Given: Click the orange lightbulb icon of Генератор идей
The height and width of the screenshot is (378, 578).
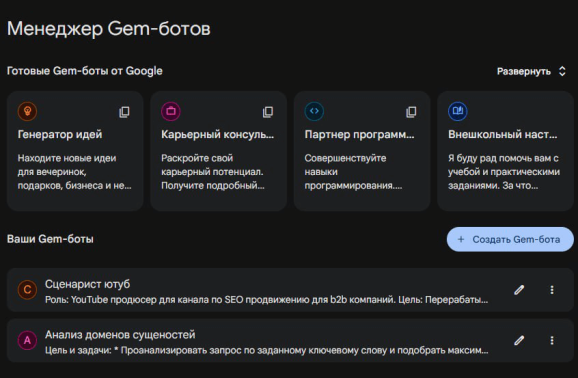Looking at the screenshot, I should click(27, 111).
